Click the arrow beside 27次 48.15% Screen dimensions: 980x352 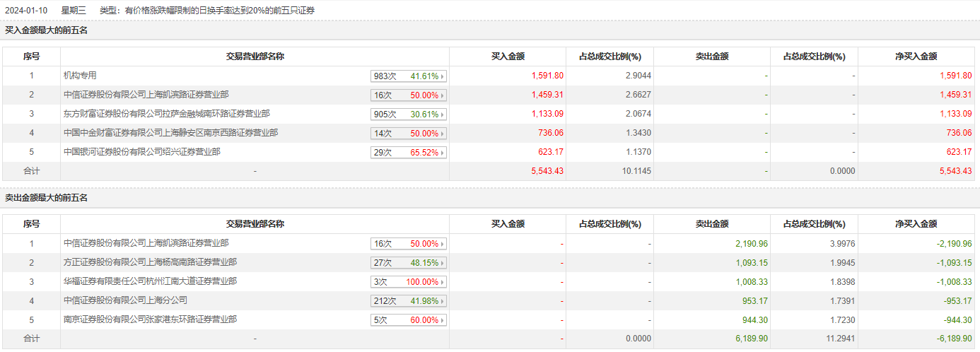(443, 263)
